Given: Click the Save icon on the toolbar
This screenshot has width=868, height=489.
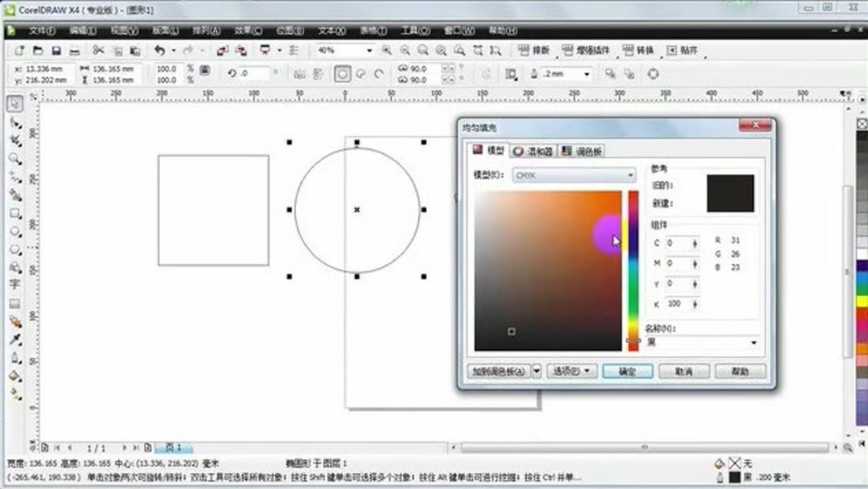Looking at the screenshot, I should [56, 50].
